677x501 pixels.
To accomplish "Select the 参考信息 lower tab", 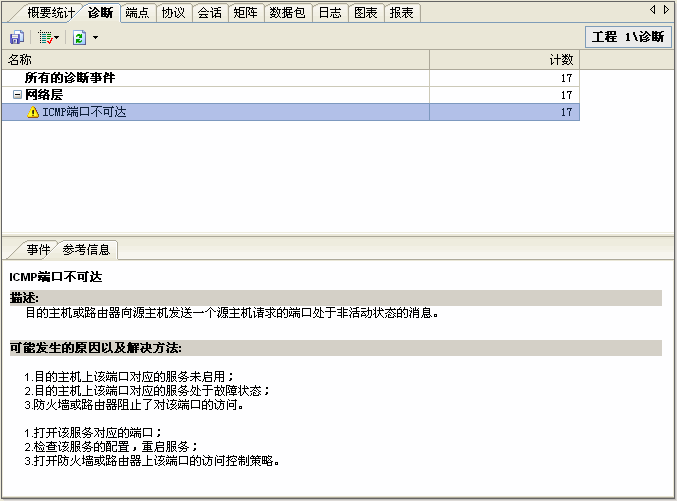I will 86,250.
